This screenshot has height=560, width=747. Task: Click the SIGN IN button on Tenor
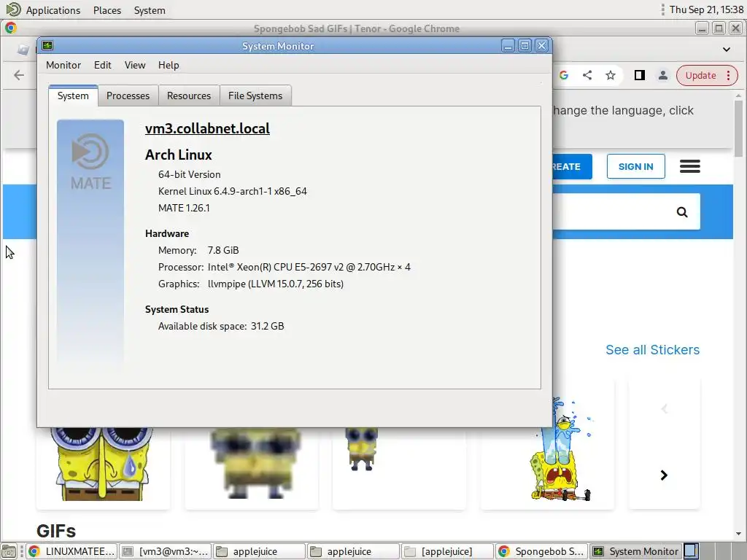[635, 167]
